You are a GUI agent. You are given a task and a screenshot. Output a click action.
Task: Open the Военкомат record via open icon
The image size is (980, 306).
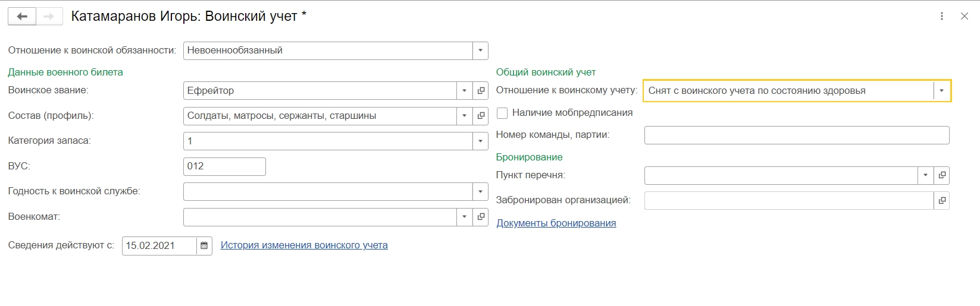481,217
